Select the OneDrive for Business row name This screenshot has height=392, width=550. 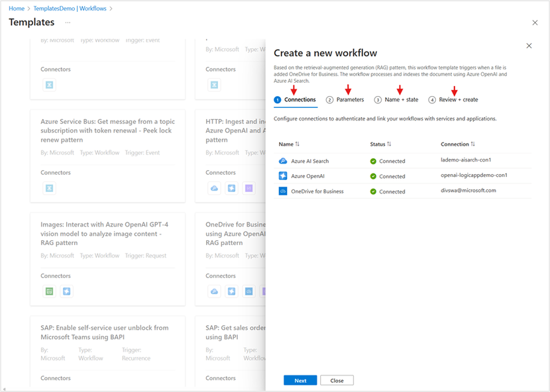(317, 191)
